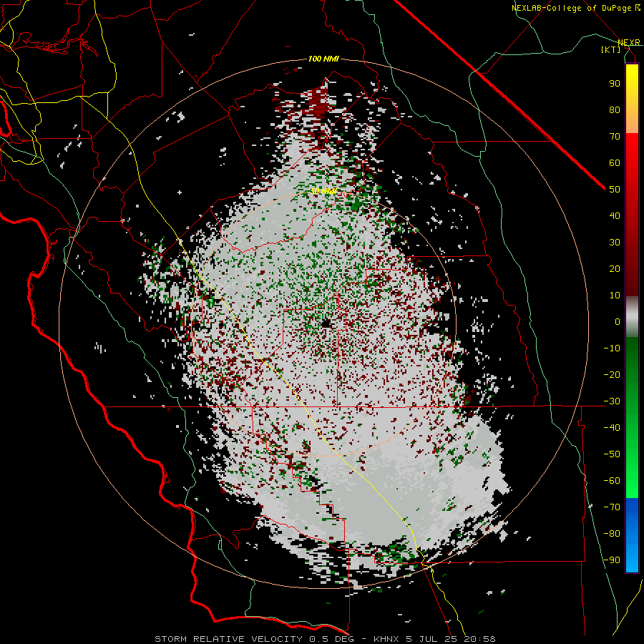Click the -60 value on velocity scale
This screenshot has width=644, height=644.
coord(612,481)
